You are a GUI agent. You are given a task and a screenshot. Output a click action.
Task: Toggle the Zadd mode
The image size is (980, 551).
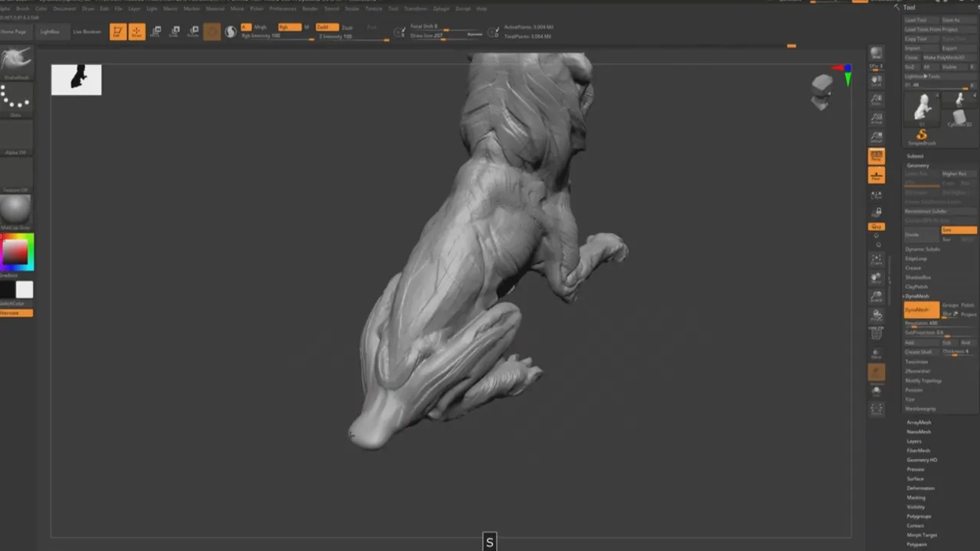pos(327,27)
